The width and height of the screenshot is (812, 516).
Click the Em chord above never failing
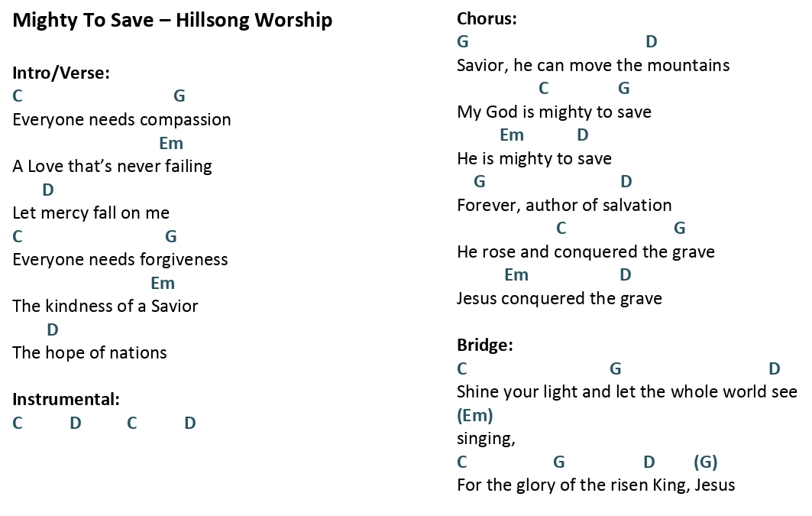(171, 143)
